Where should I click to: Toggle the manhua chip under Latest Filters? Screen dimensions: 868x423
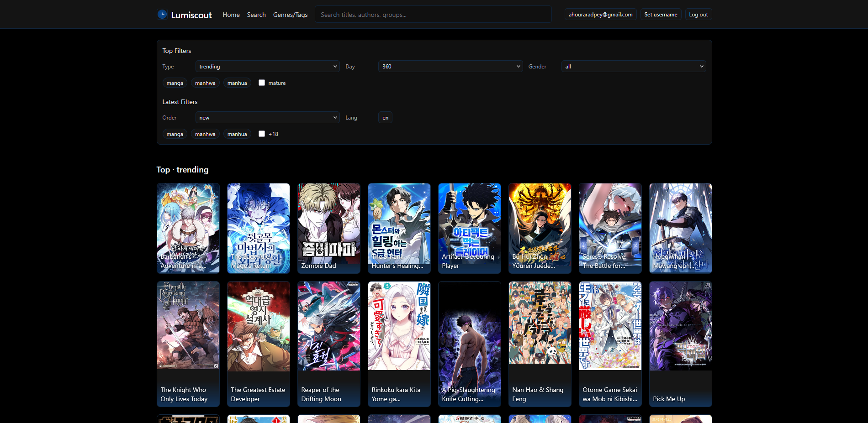(237, 134)
